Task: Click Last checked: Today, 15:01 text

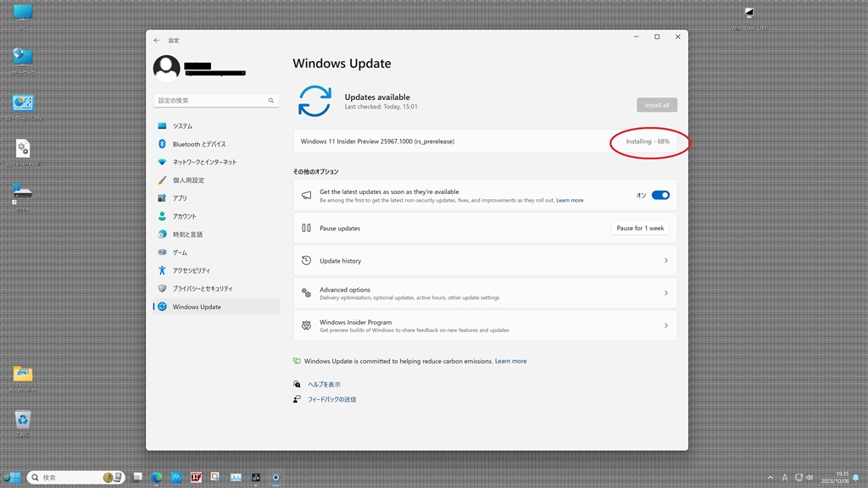Action: click(x=381, y=107)
